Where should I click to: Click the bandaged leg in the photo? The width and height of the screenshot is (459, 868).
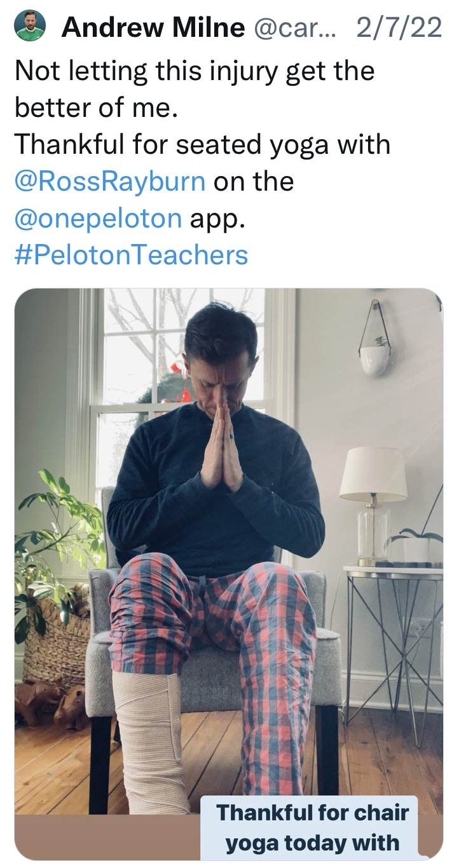(149, 737)
